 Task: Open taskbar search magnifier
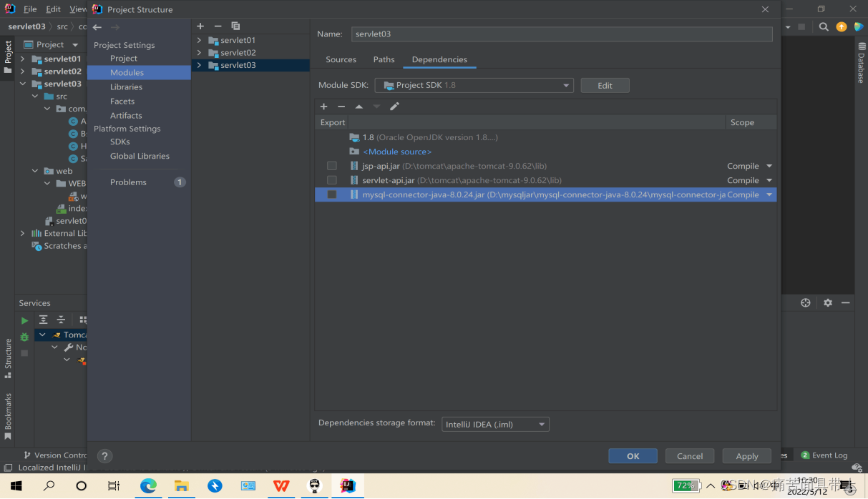(x=49, y=485)
